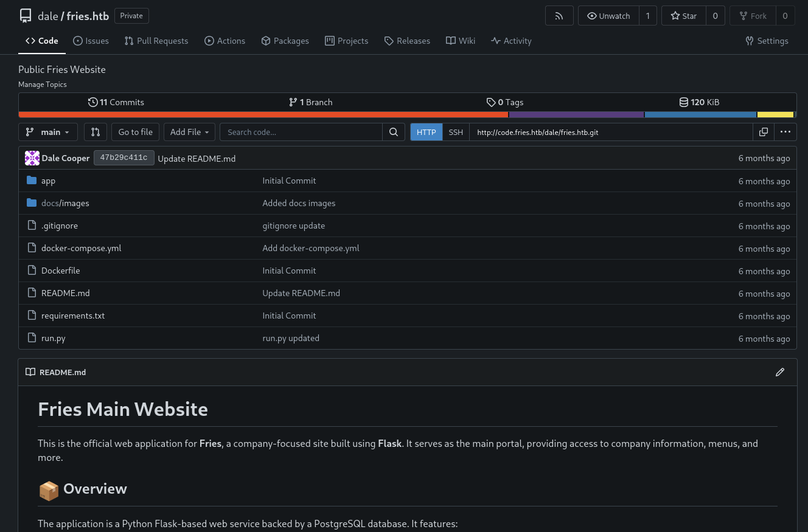Click the RSS feed icon button
This screenshot has height=532, width=808.
click(x=559, y=16)
